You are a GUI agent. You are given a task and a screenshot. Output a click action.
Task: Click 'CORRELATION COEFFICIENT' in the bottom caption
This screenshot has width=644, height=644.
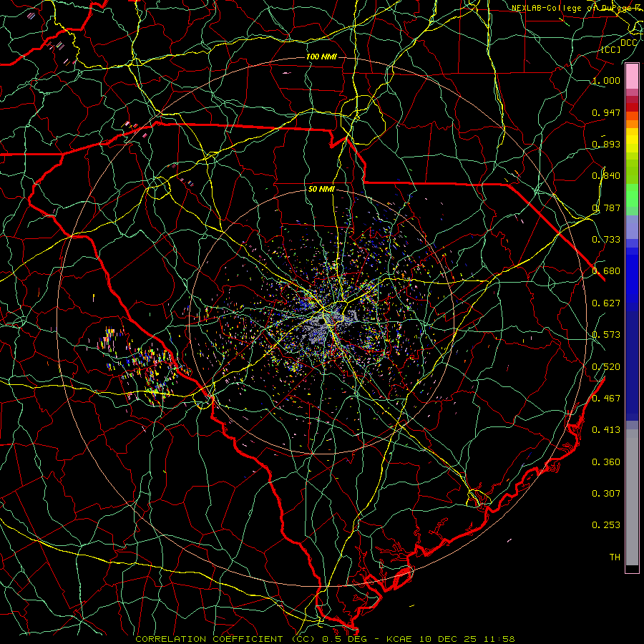pos(209,639)
